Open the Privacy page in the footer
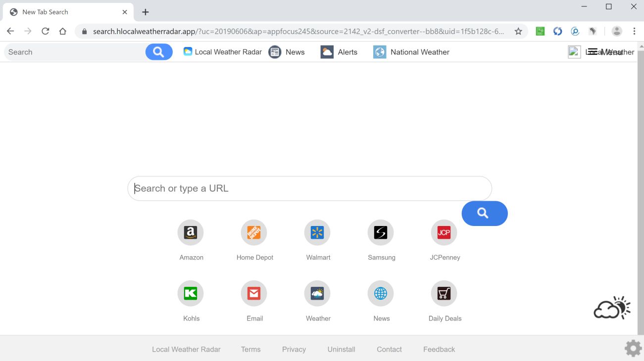The height and width of the screenshot is (361, 644). (294, 349)
